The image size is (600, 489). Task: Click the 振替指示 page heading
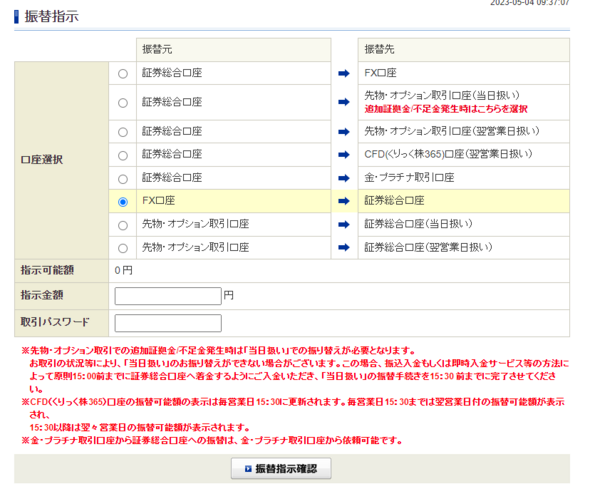(x=52, y=16)
